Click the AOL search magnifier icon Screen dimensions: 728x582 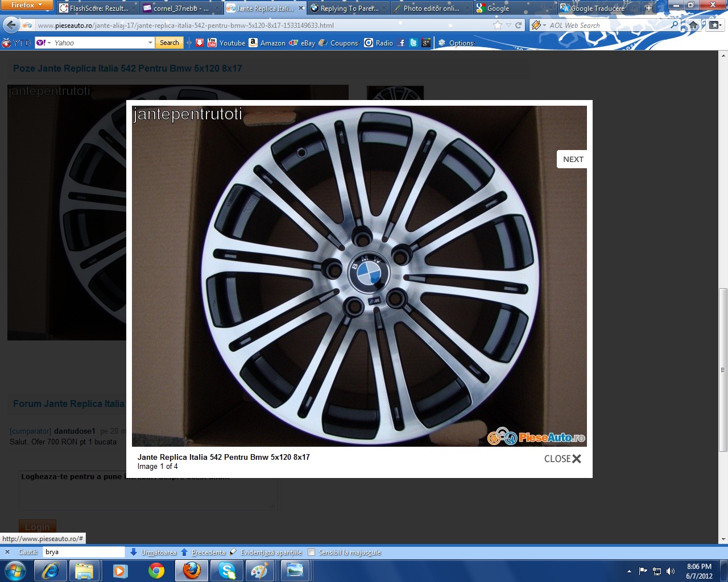click(675, 25)
